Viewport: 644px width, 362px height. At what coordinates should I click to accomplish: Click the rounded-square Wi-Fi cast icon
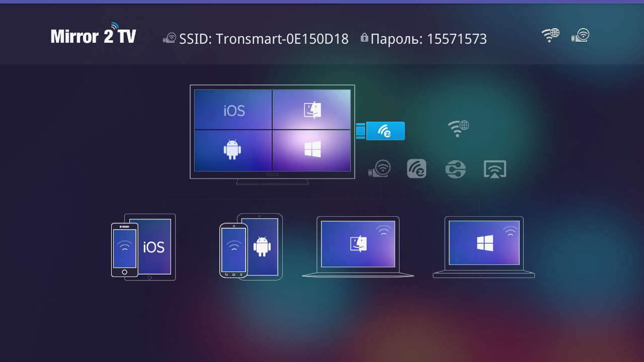pyautogui.click(x=417, y=169)
